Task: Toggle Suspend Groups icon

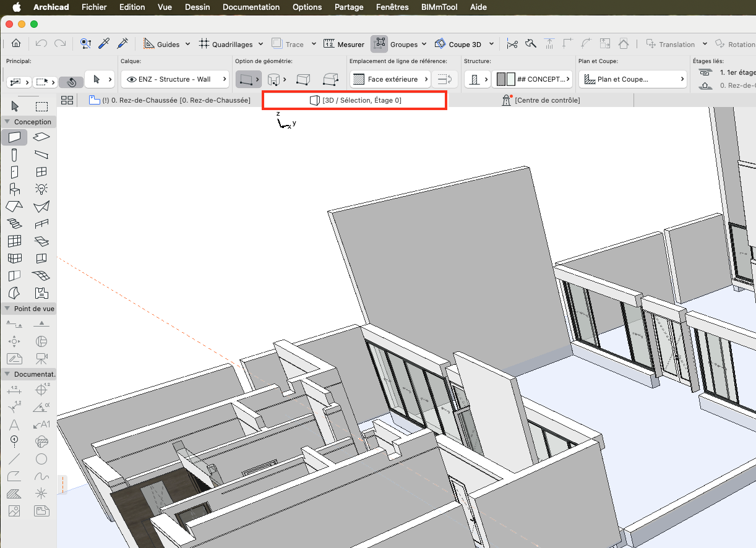Action: 379,44
